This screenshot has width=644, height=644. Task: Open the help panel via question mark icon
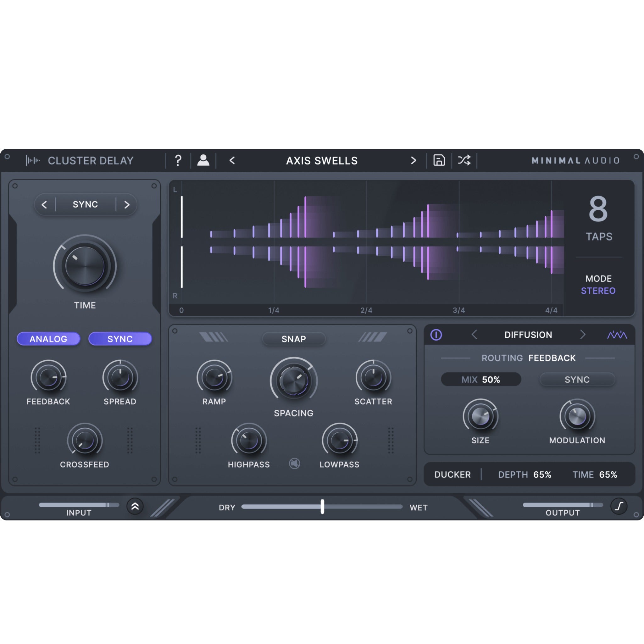(178, 161)
